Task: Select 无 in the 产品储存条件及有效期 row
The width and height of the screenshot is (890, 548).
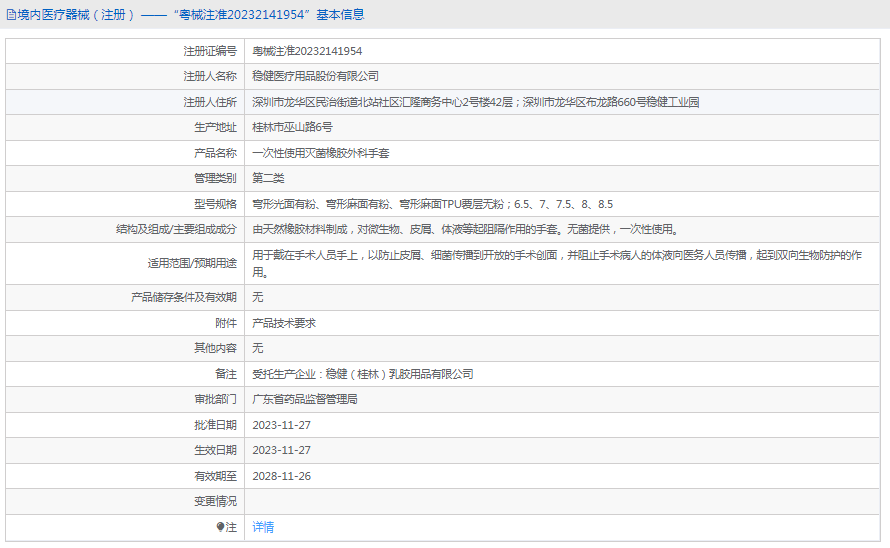Action: click(258, 297)
